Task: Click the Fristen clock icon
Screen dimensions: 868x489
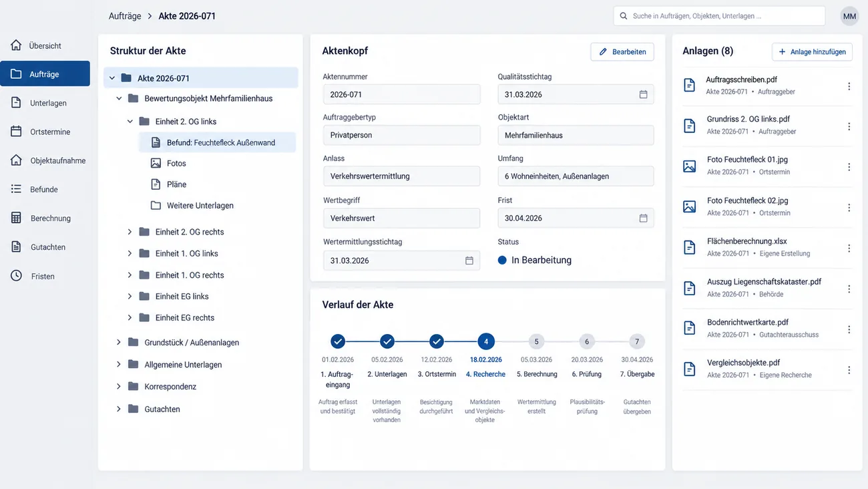Action: click(x=16, y=275)
